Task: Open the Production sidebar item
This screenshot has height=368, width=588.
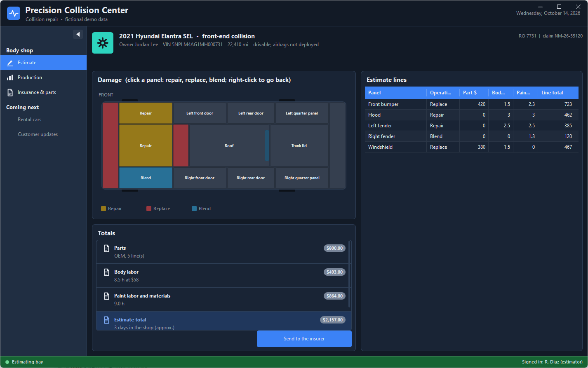Action: click(x=43, y=77)
